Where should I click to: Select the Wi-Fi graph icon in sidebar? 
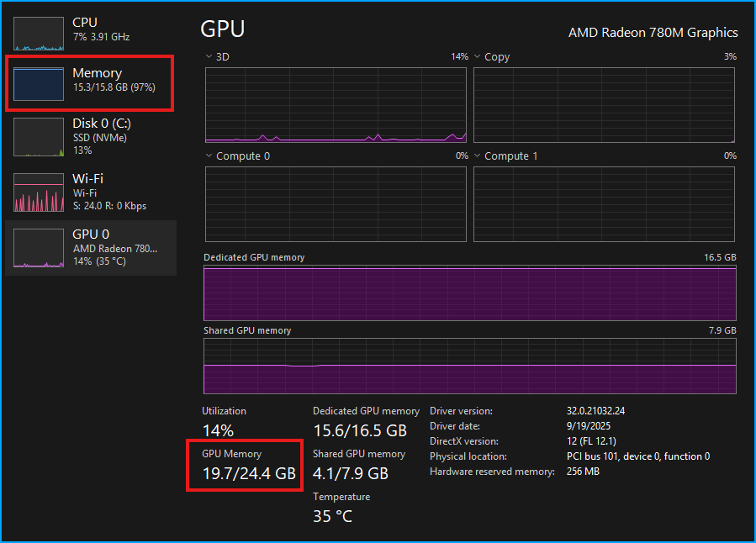point(38,191)
